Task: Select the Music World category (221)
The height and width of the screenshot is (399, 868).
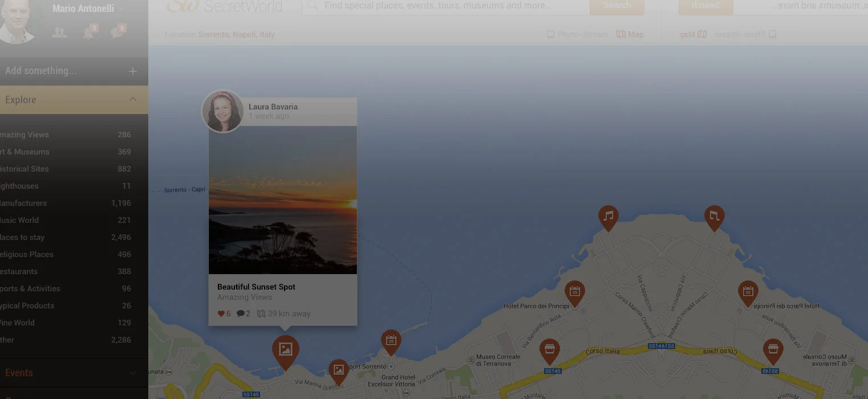Action: [x=66, y=221]
